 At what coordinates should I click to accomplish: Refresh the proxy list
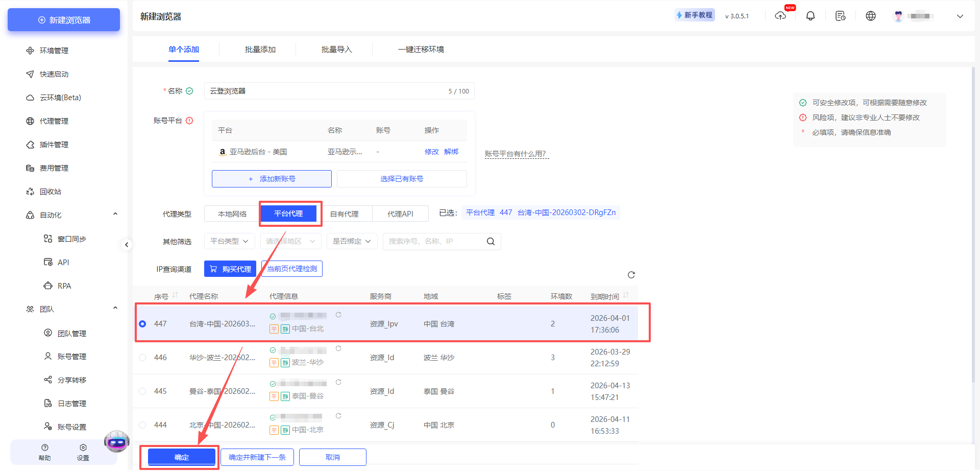[631, 274]
